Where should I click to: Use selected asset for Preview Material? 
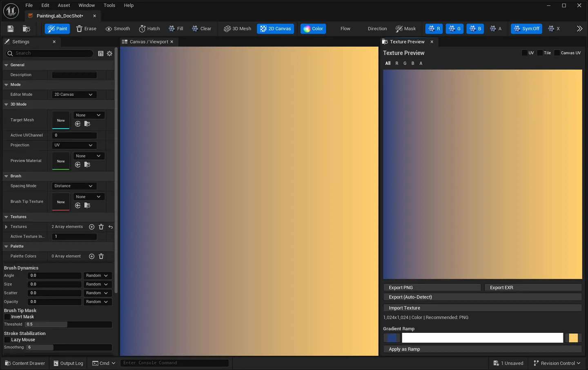point(78,165)
